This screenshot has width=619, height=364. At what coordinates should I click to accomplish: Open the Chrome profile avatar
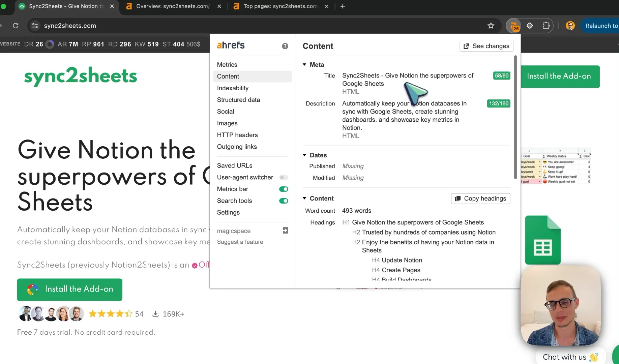point(570,26)
